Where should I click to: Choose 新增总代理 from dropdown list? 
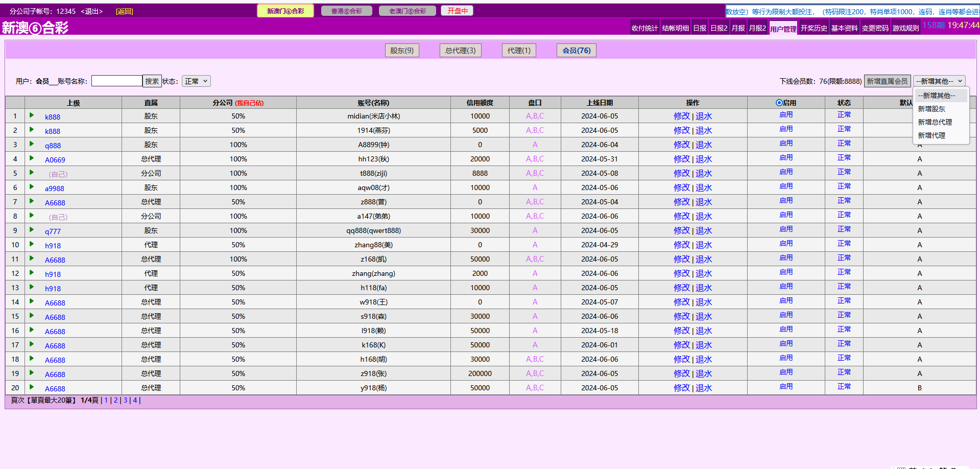(935, 122)
